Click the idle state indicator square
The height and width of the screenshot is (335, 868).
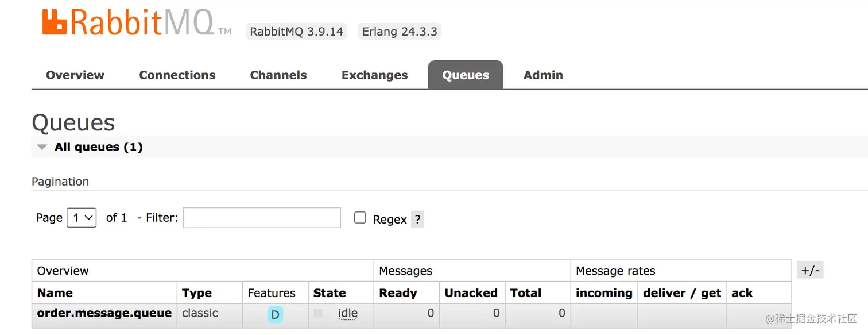pyautogui.click(x=318, y=314)
